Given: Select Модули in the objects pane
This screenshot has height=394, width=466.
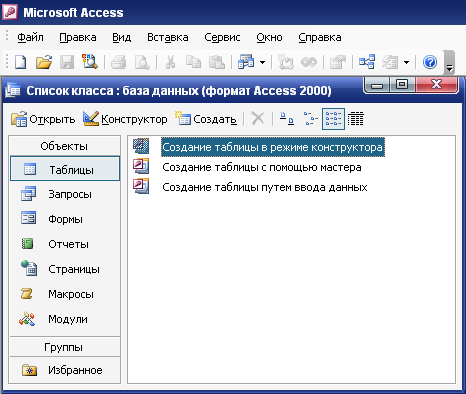Looking at the screenshot, I should point(65,319).
